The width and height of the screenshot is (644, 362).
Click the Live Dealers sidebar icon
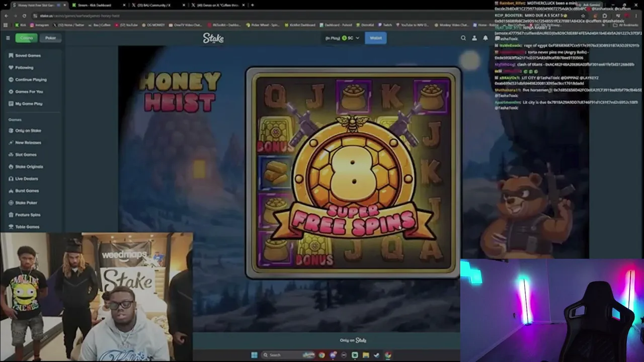11,178
